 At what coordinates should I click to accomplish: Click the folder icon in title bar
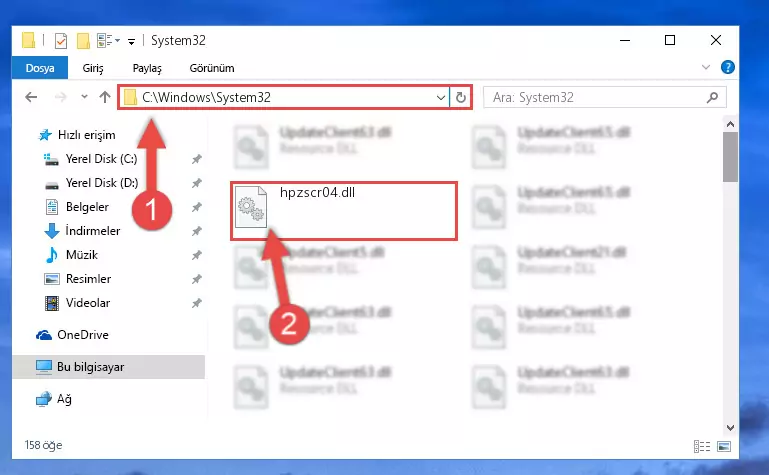[x=28, y=40]
